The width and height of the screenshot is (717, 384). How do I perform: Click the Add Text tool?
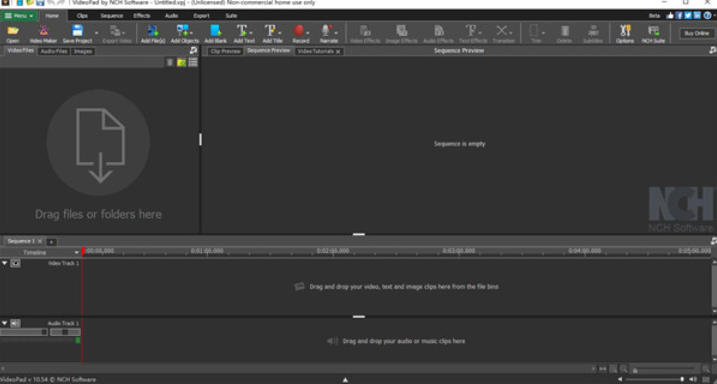coord(244,33)
